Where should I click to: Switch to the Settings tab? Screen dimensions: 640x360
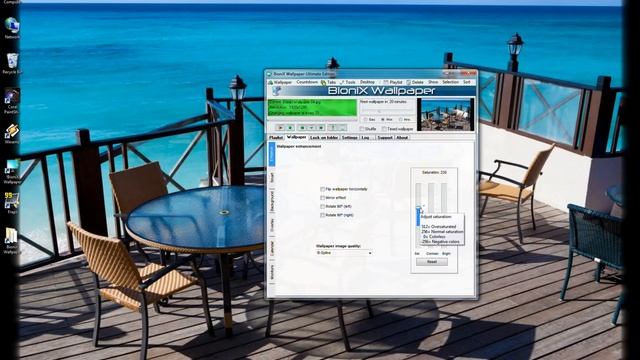click(349, 138)
